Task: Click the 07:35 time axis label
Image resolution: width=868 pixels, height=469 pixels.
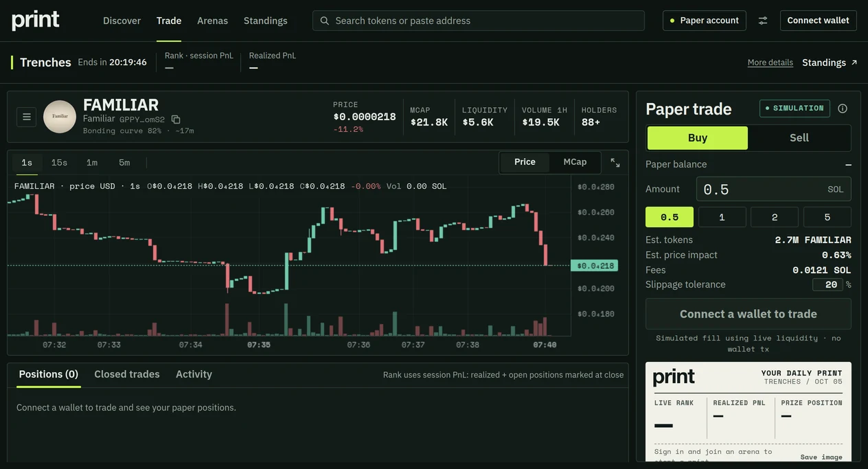Action: (259, 345)
